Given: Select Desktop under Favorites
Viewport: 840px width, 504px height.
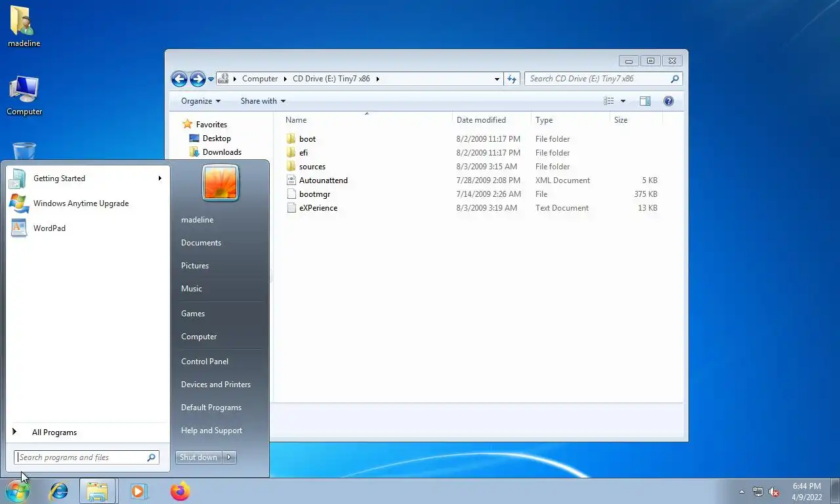Looking at the screenshot, I should pos(217,138).
